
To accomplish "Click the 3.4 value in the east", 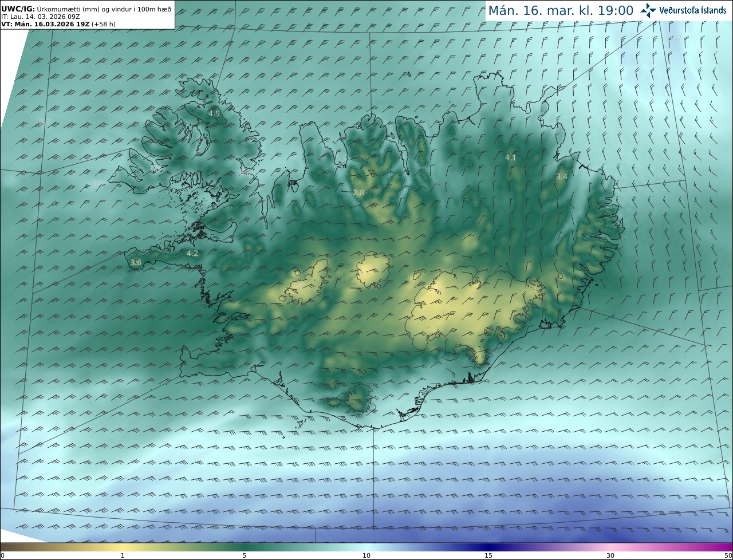I will point(562,177).
